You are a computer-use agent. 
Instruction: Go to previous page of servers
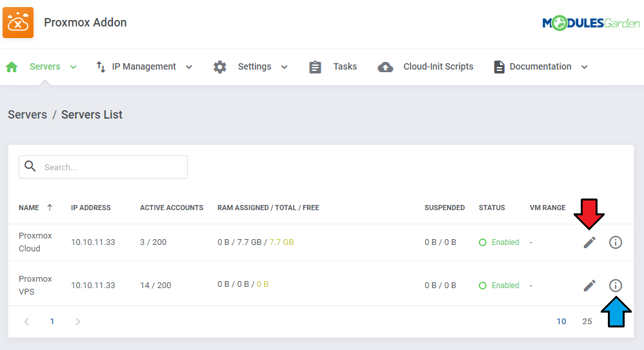[x=26, y=322]
